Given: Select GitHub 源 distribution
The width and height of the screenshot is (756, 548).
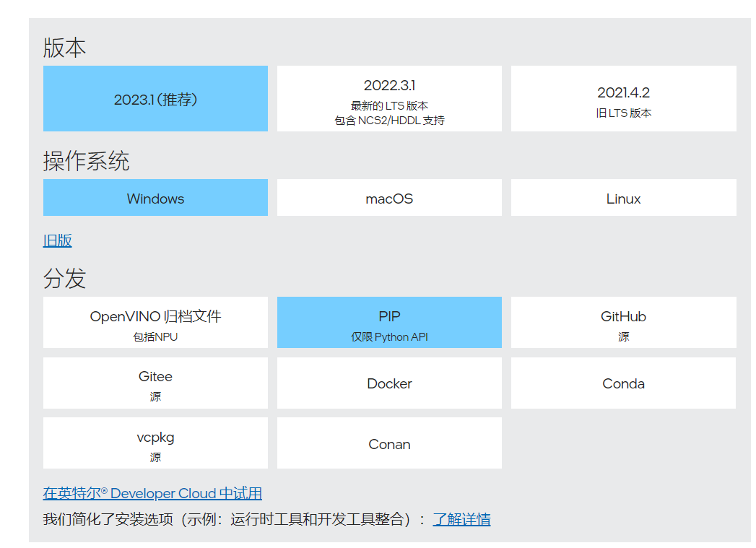Looking at the screenshot, I should tap(623, 323).
